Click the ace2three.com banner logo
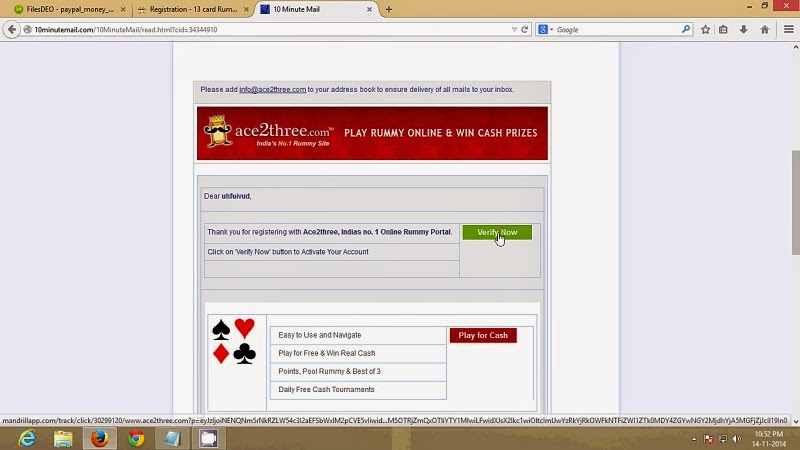Image resolution: width=800 pixels, height=450 pixels. click(x=269, y=132)
